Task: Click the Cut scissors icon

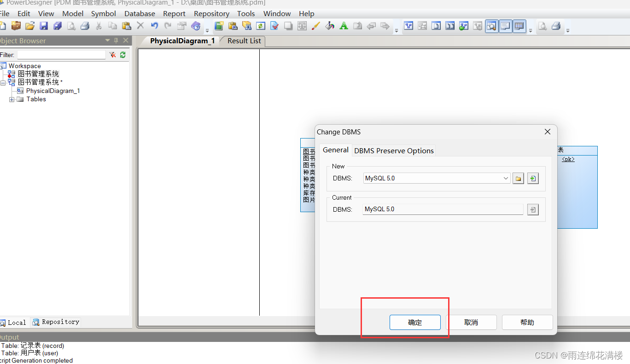Action: [x=99, y=26]
